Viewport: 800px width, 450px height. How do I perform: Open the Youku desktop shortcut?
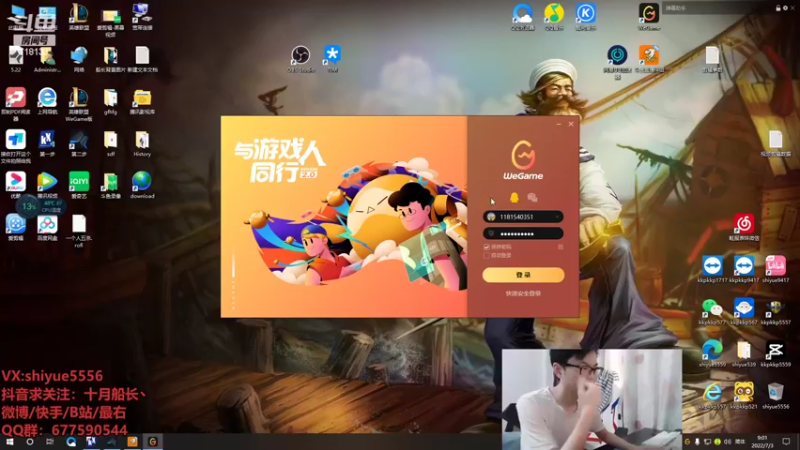coord(15,185)
